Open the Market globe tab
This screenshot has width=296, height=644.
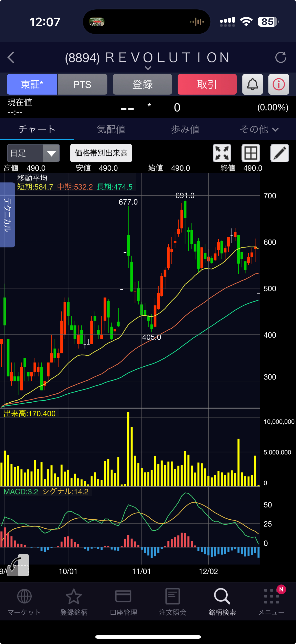click(x=24, y=602)
